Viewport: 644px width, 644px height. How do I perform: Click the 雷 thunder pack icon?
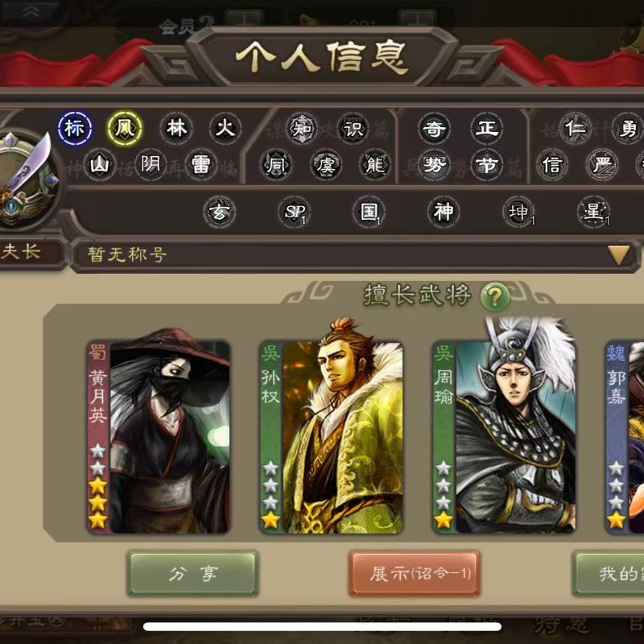(x=200, y=164)
